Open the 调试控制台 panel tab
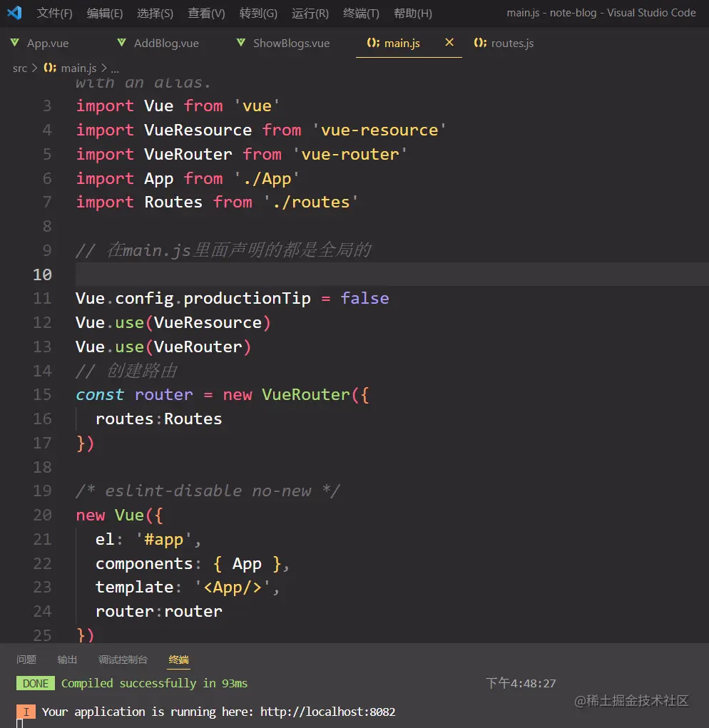The height and width of the screenshot is (728, 709). 123,660
